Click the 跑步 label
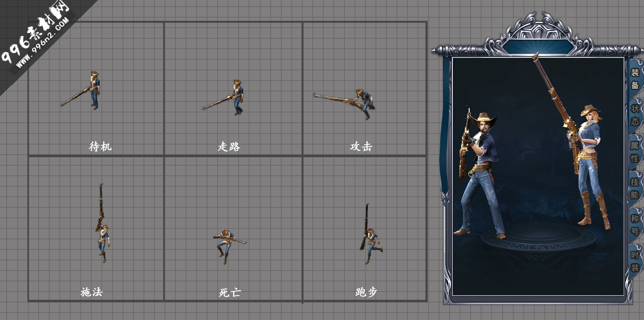The width and height of the screenshot is (644, 320). coord(366,292)
